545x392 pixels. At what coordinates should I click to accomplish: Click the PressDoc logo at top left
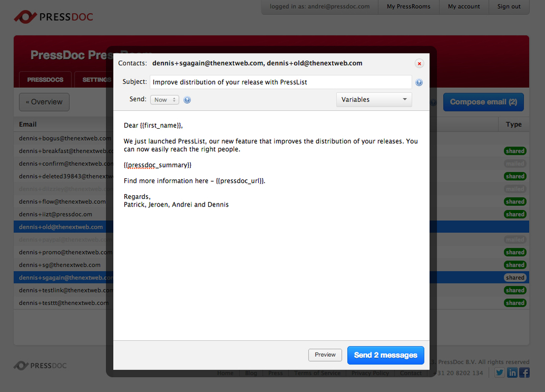click(53, 17)
